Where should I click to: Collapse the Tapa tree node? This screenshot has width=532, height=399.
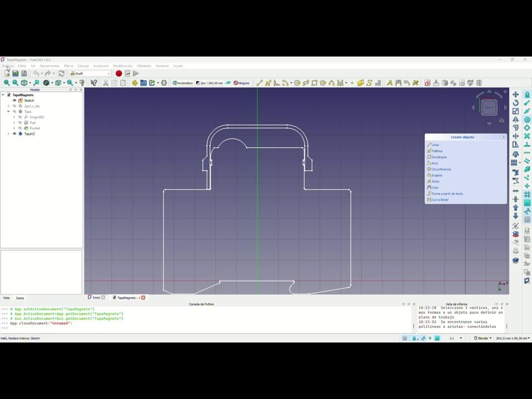[x=8, y=111]
